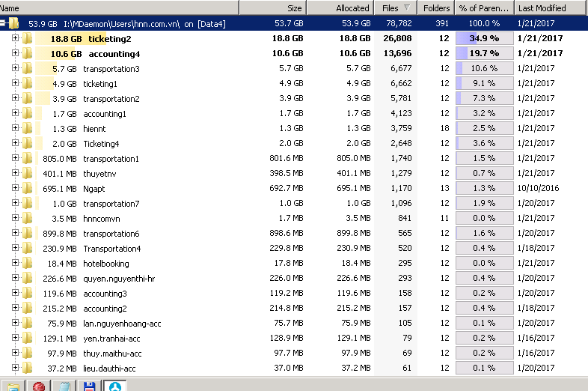Expand the transportation3 folder node

tap(15, 67)
